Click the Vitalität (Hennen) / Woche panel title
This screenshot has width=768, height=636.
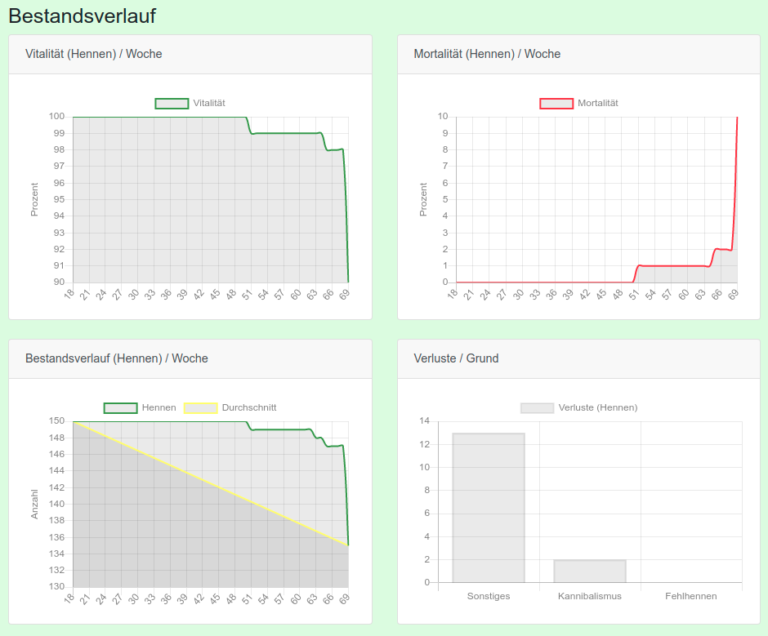(x=94, y=54)
